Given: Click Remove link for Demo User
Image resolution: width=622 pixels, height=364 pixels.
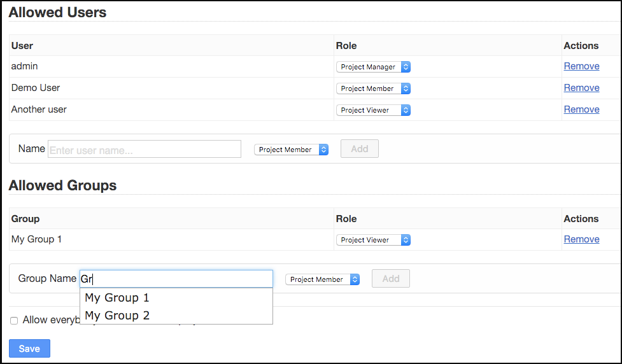Looking at the screenshot, I should [x=581, y=88].
